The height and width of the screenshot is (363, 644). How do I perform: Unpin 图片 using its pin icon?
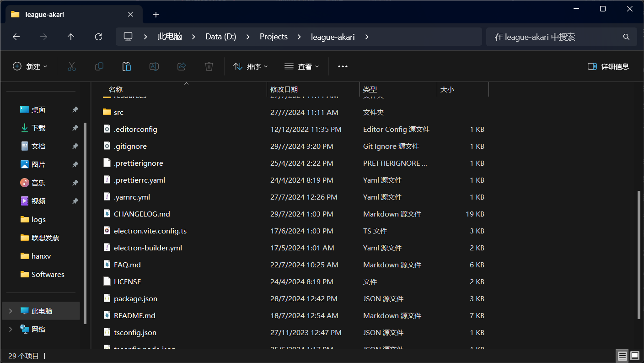click(x=75, y=165)
